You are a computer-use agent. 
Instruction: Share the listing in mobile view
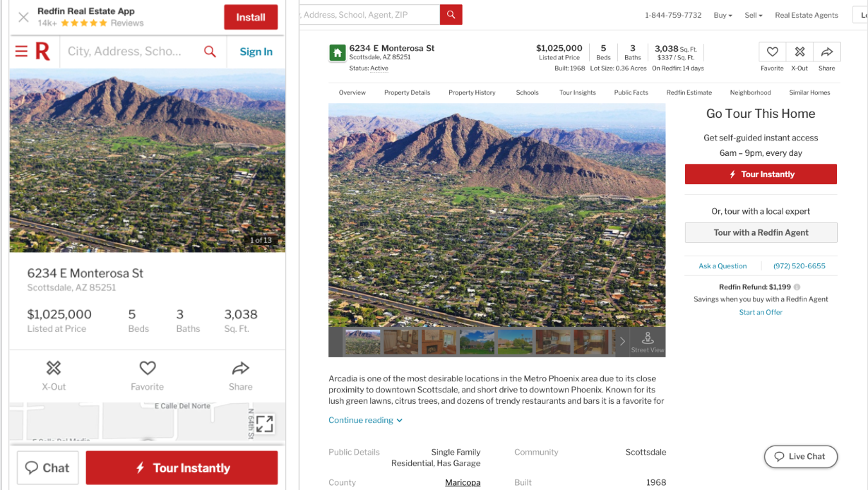click(240, 375)
